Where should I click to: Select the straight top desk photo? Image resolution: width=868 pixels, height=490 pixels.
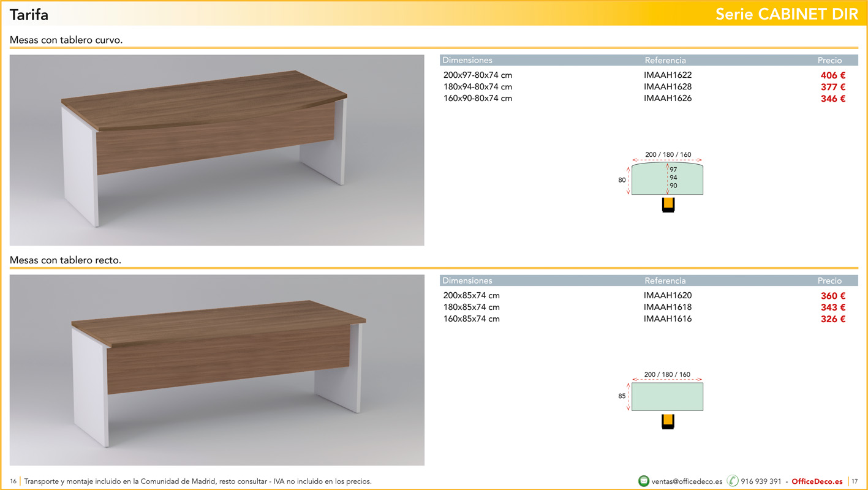click(217, 370)
